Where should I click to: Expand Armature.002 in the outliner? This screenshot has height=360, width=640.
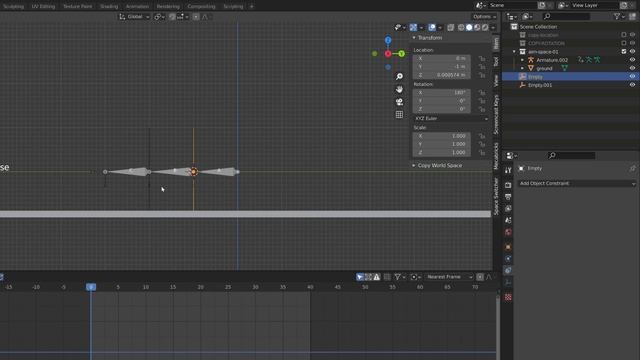[x=522, y=60]
